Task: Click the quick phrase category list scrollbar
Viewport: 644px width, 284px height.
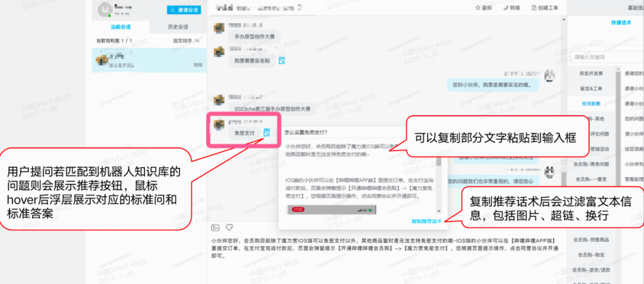Action: tap(618, 129)
